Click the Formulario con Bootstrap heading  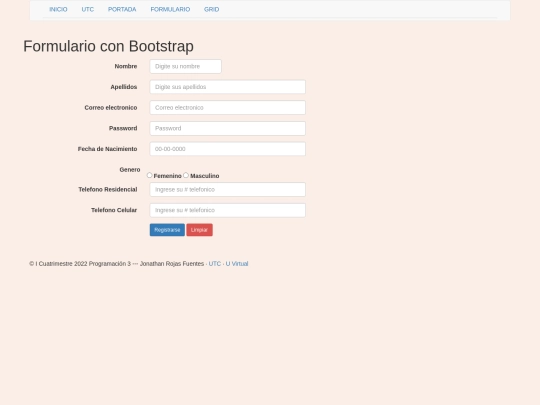108,46
